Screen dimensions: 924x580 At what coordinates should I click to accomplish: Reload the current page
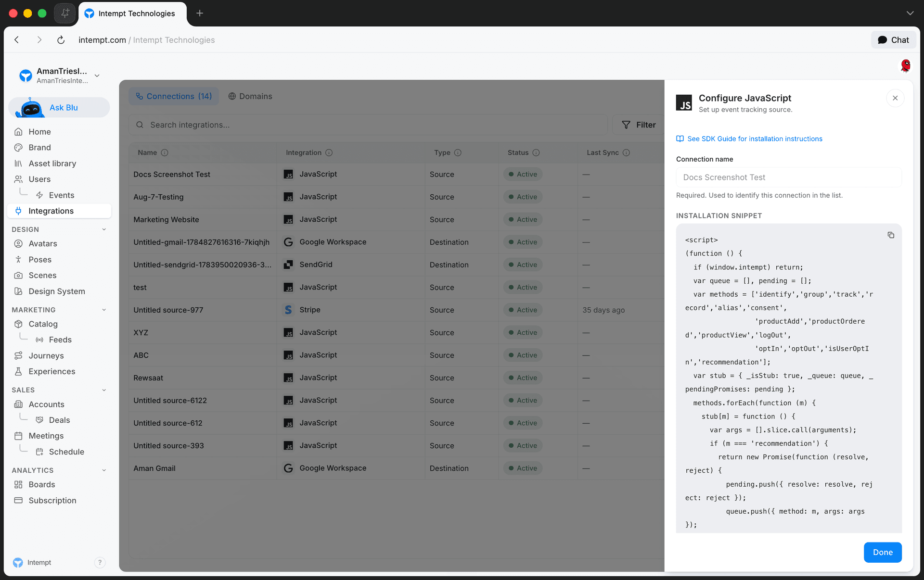(x=61, y=40)
